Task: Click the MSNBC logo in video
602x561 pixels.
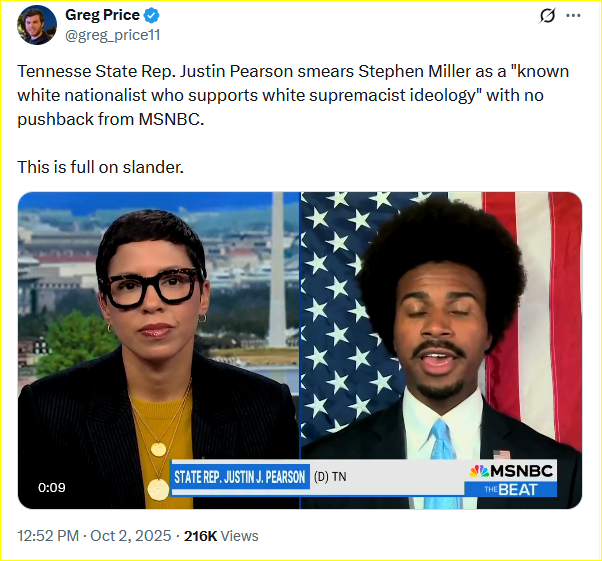Action: (x=512, y=471)
